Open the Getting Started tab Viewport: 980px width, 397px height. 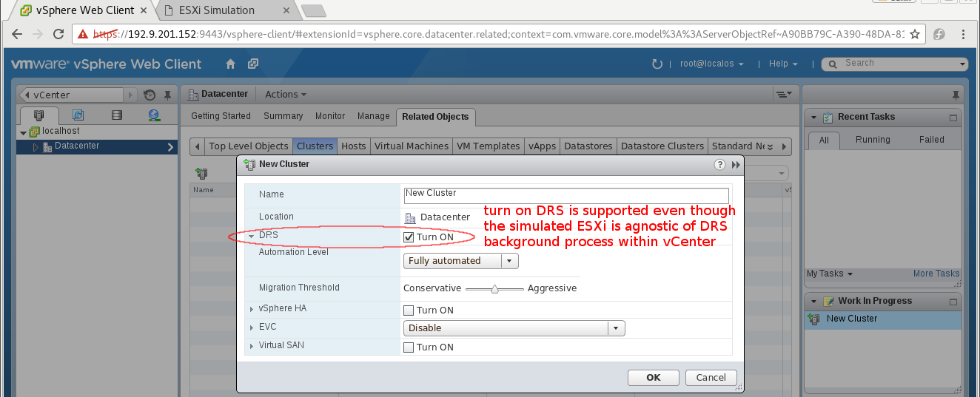coord(221,116)
